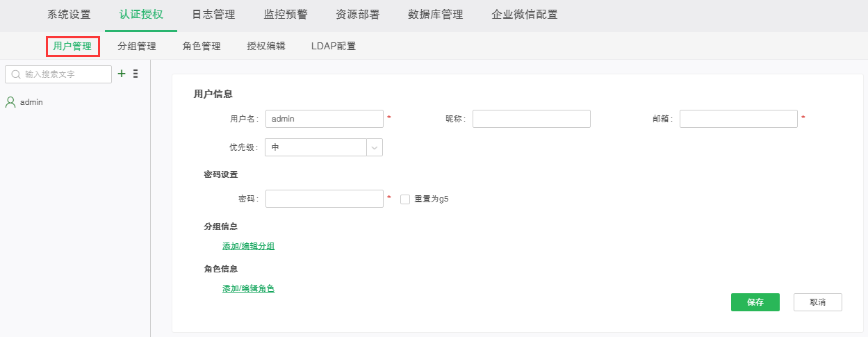Click the 密码 input field

[325, 199]
